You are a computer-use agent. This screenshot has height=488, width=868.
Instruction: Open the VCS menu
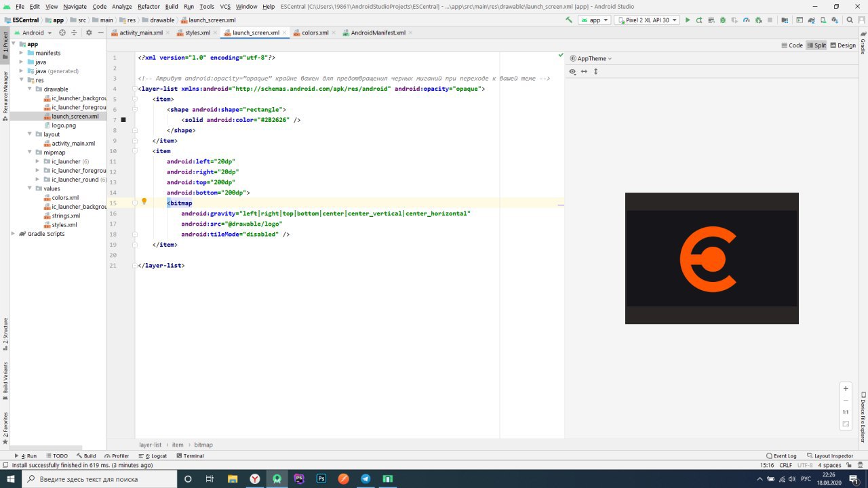coord(225,6)
